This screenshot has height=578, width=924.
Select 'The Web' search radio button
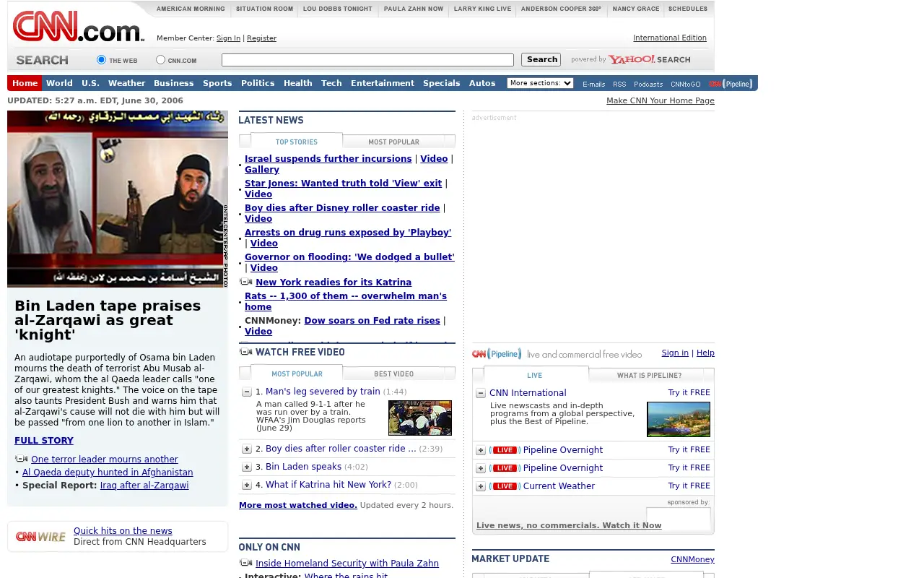102,60
